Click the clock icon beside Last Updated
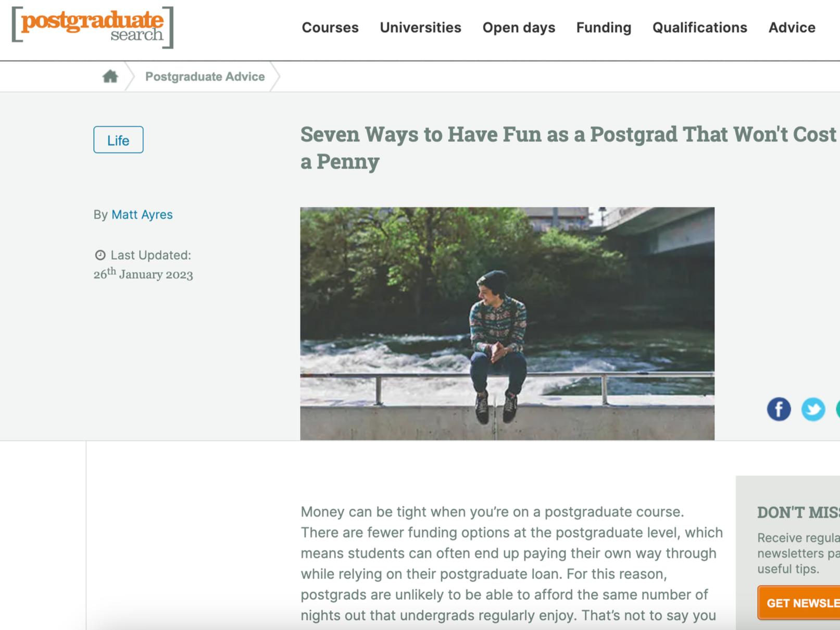This screenshot has width=840, height=630. [100, 255]
